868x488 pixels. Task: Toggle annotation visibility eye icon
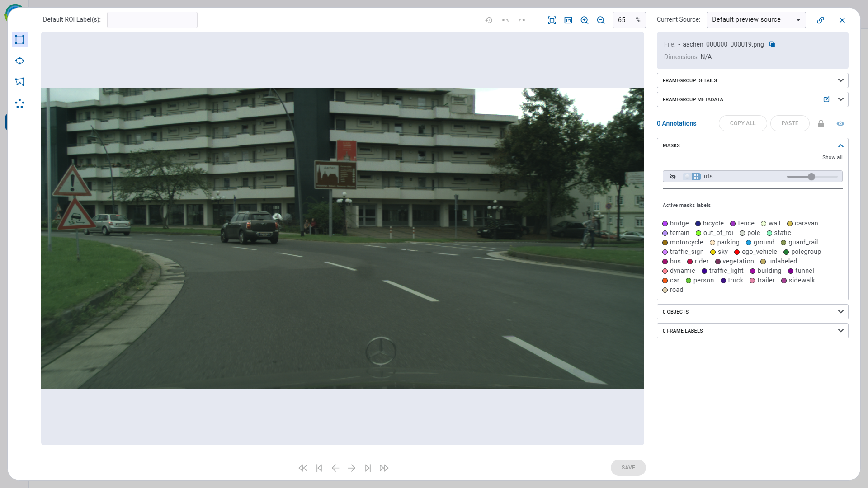(840, 123)
